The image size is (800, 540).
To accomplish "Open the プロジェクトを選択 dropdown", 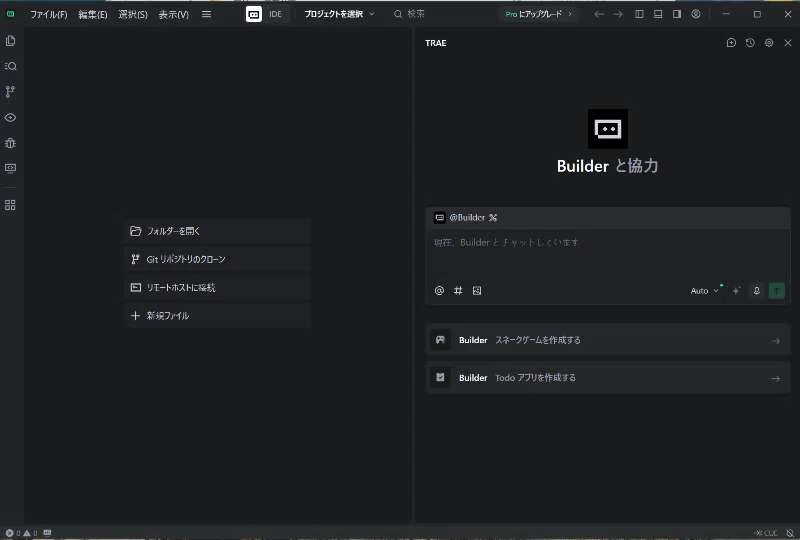I will pos(339,14).
